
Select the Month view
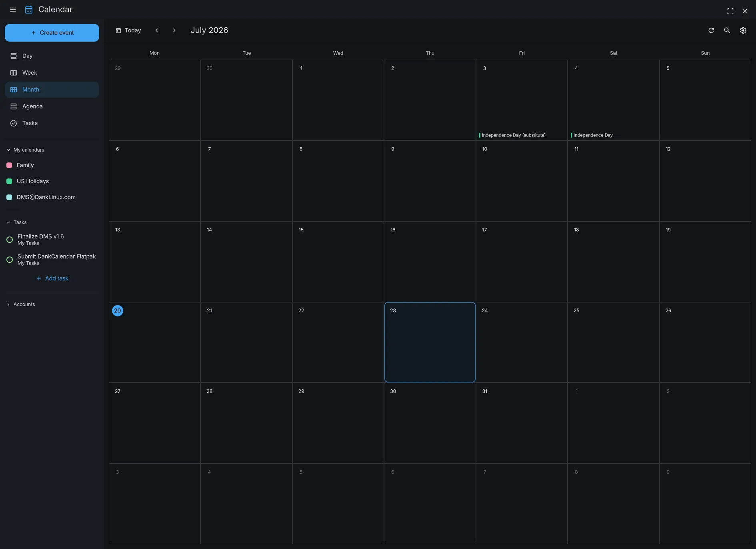point(52,90)
